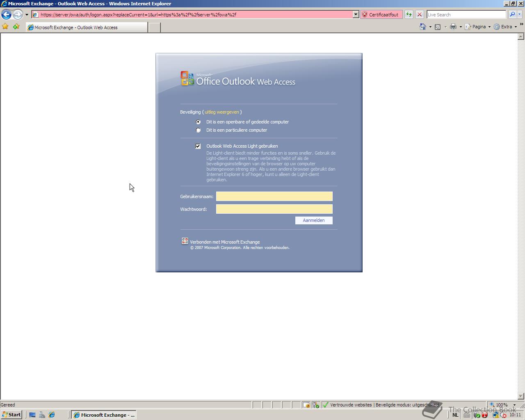Open the red alert tray icon
Screen dimensions: 525x420
click(x=484, y=415)
